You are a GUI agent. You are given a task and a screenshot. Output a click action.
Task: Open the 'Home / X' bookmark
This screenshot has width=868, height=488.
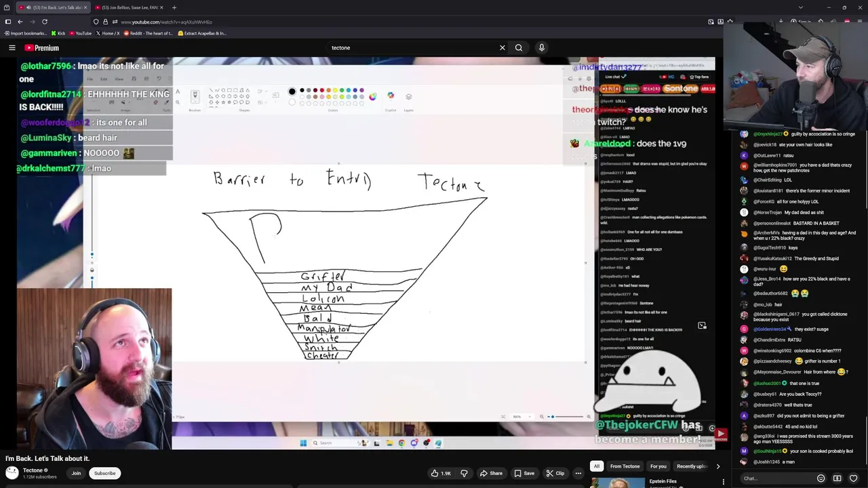pos(107,33)
